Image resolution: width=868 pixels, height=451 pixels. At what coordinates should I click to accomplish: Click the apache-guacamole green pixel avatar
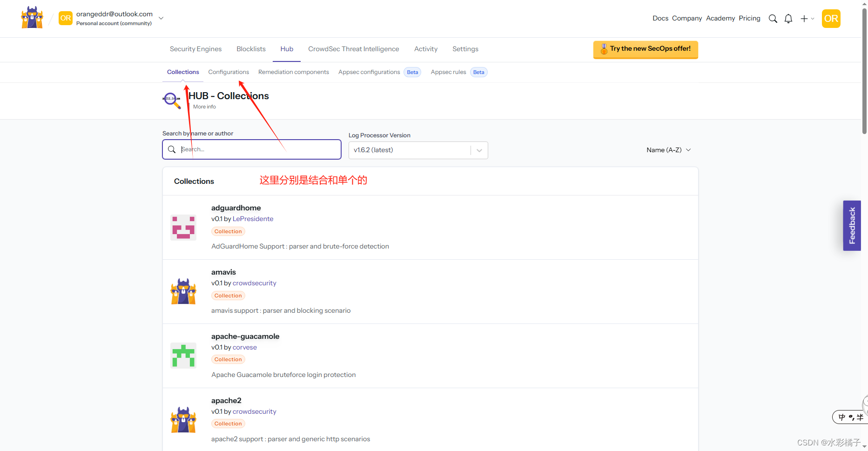183,356
